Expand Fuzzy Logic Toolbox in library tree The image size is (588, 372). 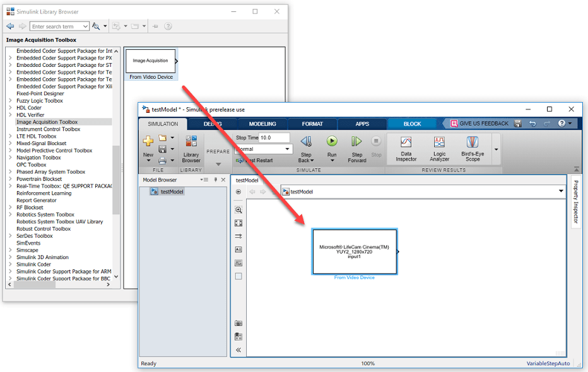pyautogui.click(x=11, y=101)
